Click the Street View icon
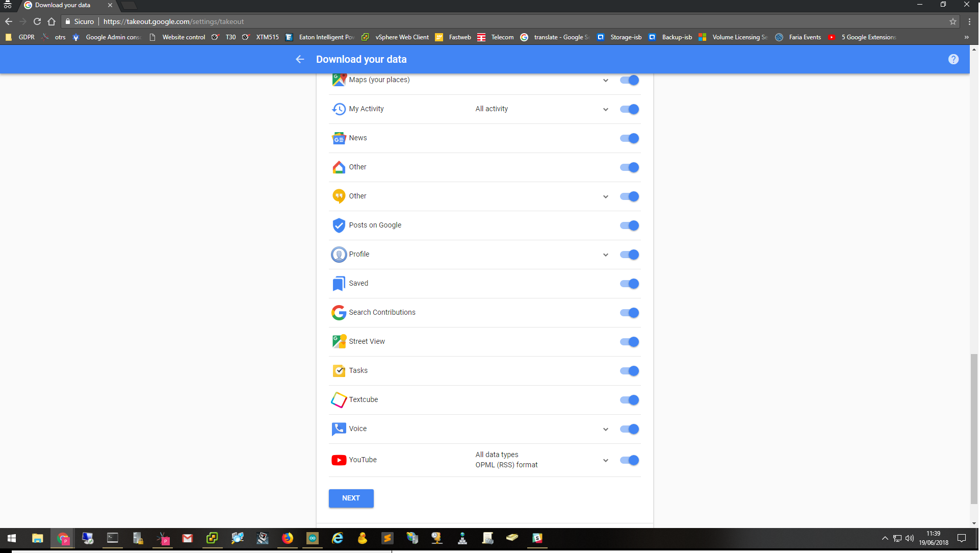This screenshot has height=553, width=980. pyautogui.click(x=339, y=342)
